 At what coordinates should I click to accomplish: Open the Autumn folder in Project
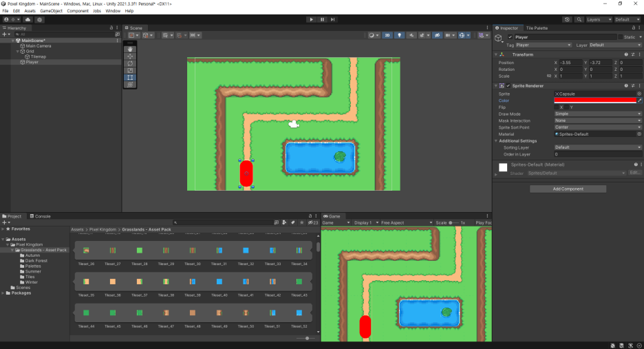point(32,255)
